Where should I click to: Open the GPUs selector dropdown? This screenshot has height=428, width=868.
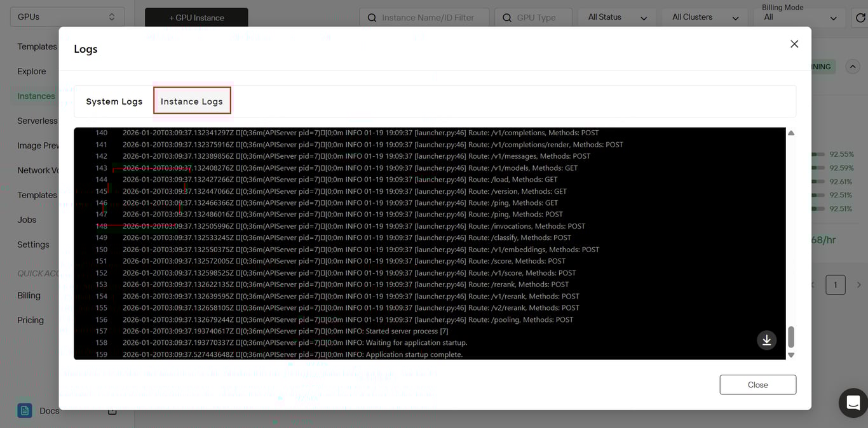tap(67, 17)
